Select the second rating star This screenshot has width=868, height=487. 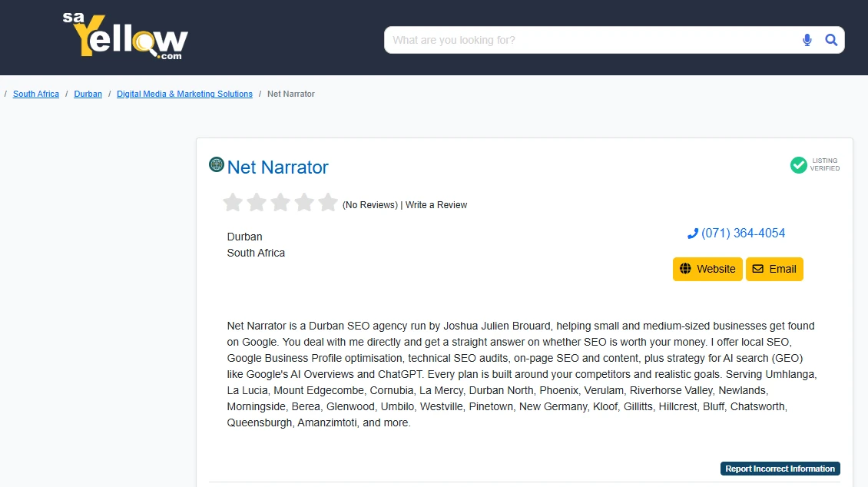257,203
